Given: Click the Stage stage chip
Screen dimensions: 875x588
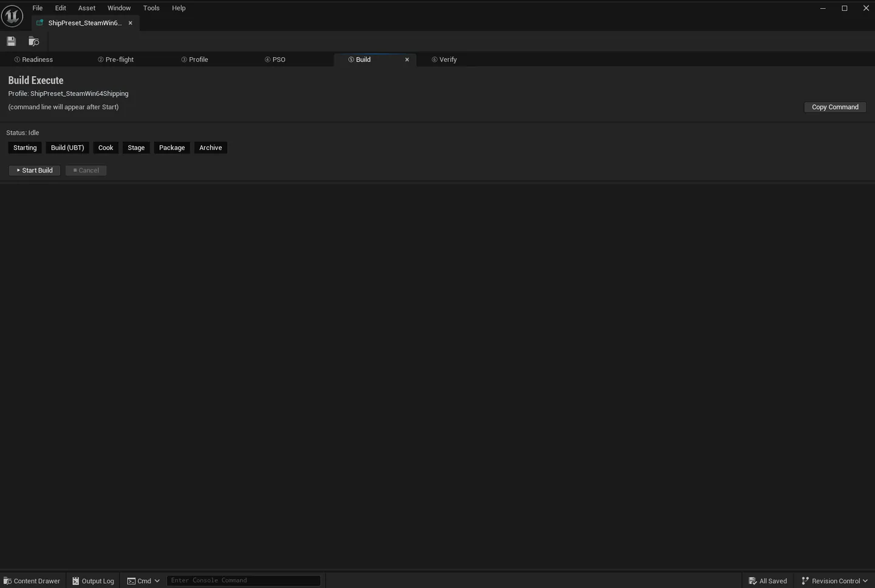Looking at the screenshot, I should click(136, 148).
